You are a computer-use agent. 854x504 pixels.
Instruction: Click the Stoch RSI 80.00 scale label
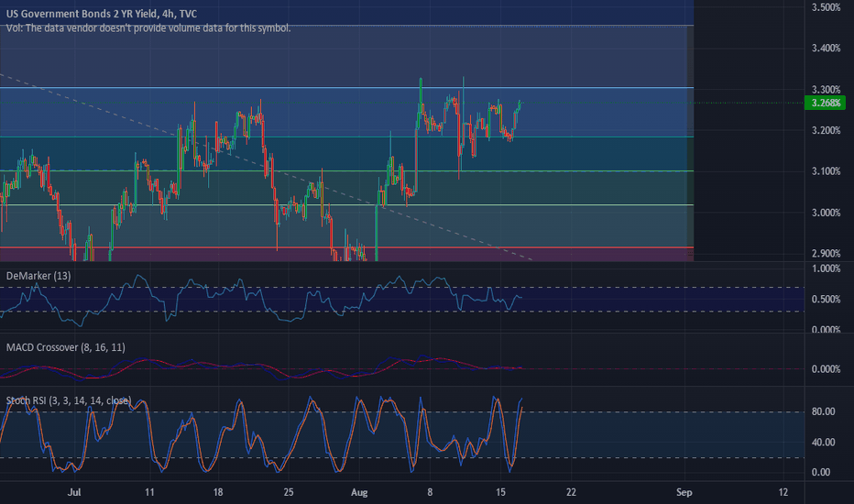point(823,411)
